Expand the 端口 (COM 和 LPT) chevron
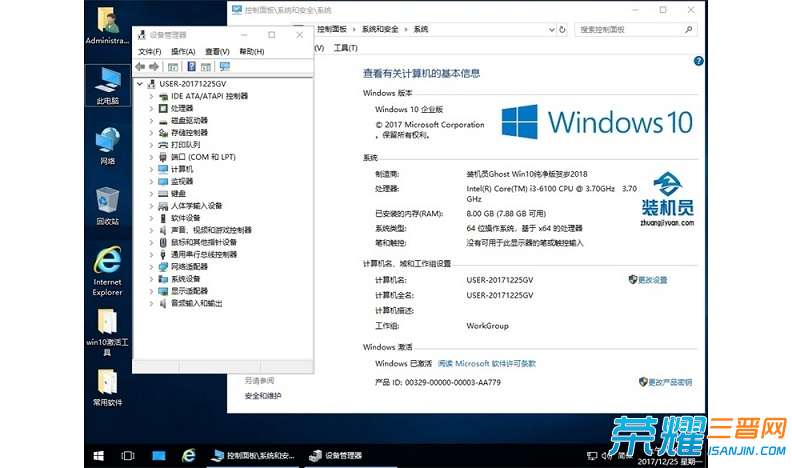The image size is (792, 468). coord(151,157)
